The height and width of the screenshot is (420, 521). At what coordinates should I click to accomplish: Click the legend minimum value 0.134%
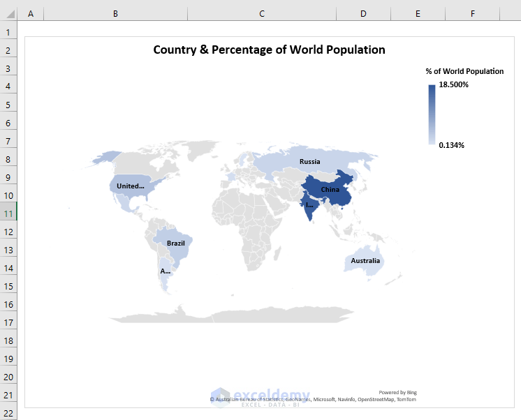(452, 145)
